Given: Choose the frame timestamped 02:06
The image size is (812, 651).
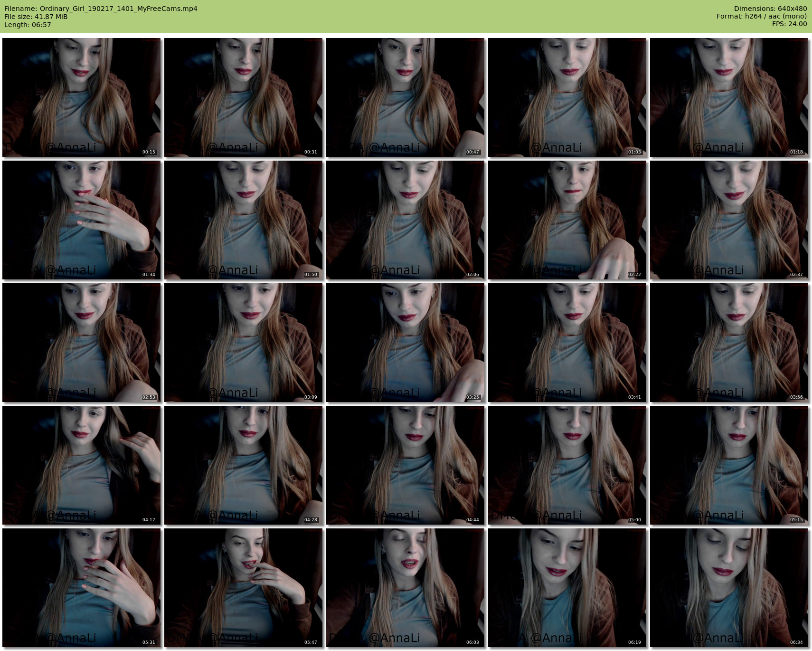Looking at the screenshot, I should [405, 220].
